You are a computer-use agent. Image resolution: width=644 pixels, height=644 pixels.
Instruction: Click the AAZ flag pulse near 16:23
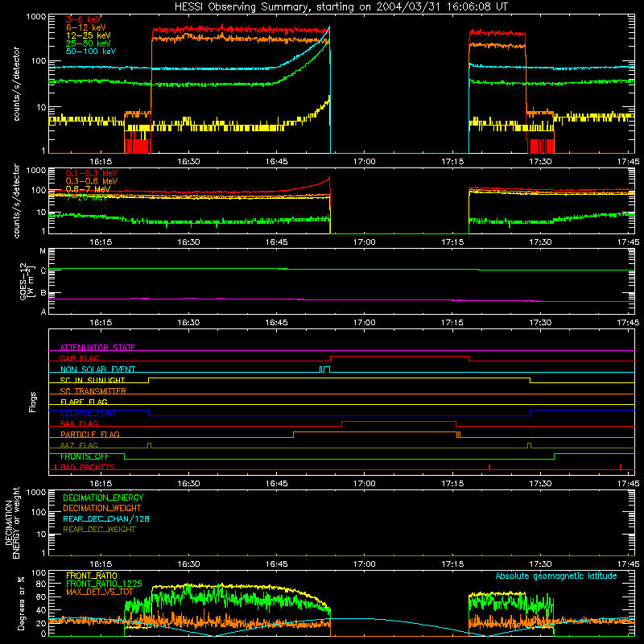[149, 446]
